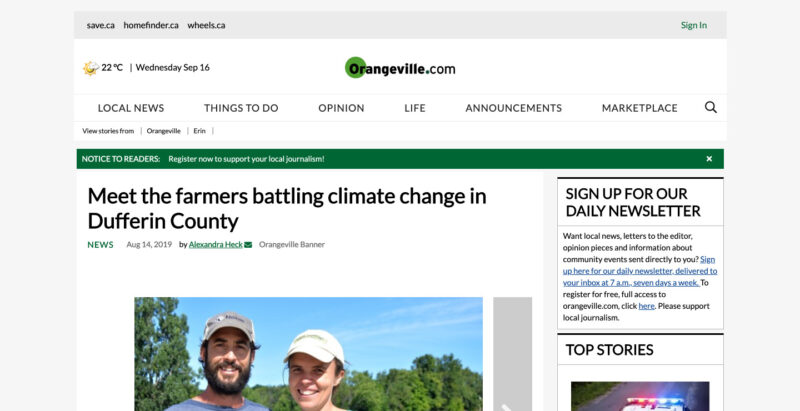Open the Marketplace menu
The image size is (800, 411).
[639, 108]
